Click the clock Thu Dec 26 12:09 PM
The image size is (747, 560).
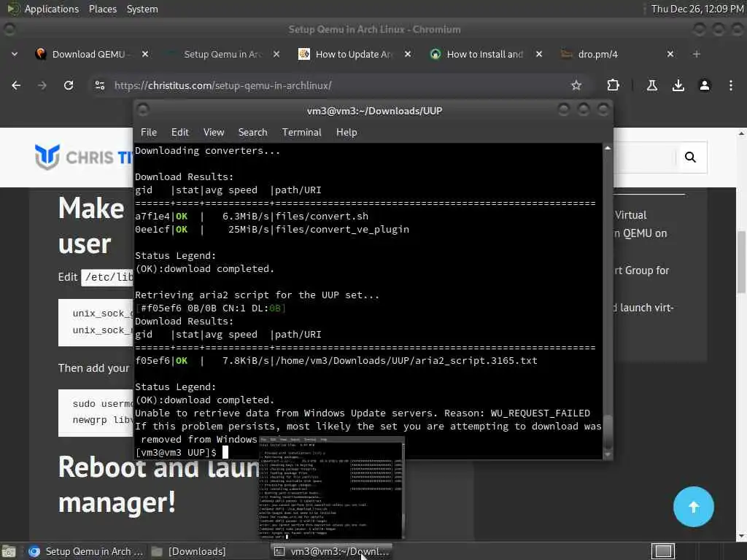(697, 9)
